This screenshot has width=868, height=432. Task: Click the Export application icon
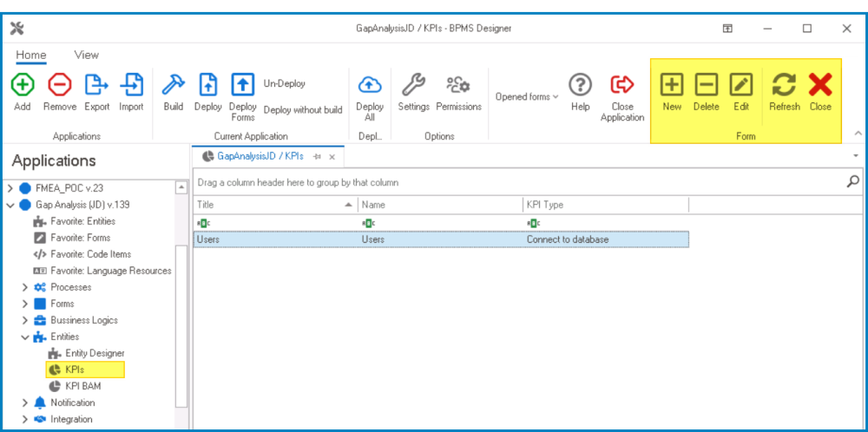[x=96, y=85]
